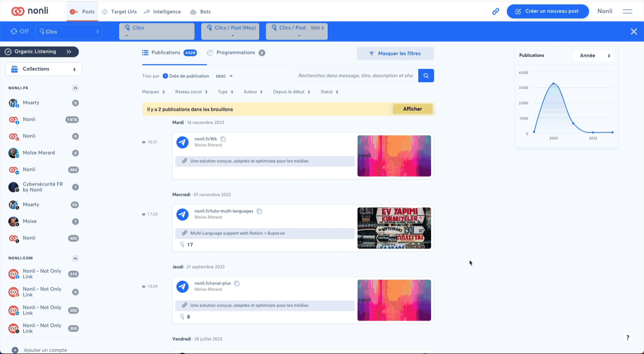Click the Date de publication sort option

click(186, 76)
